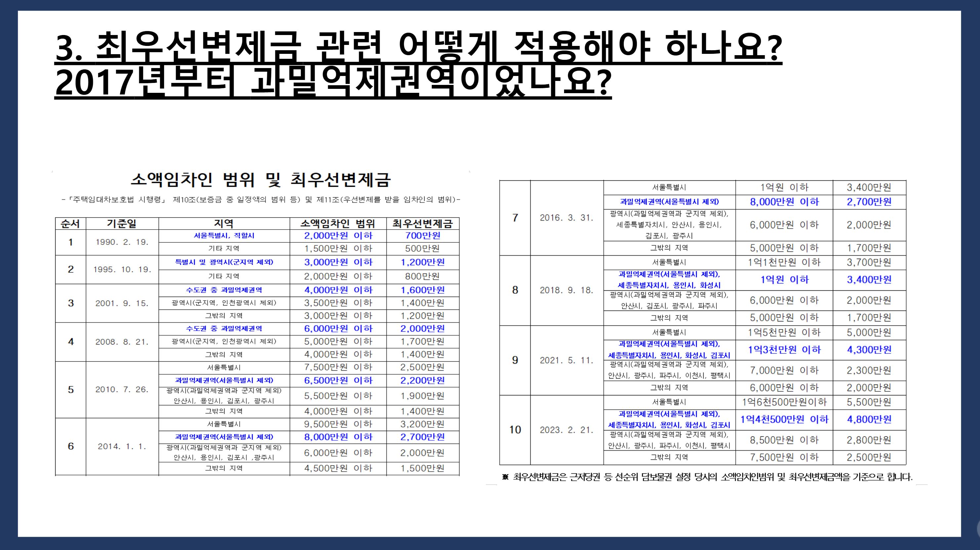
Task: Click the date cell 2001. 9. 15.
Action: pos(122,303)
